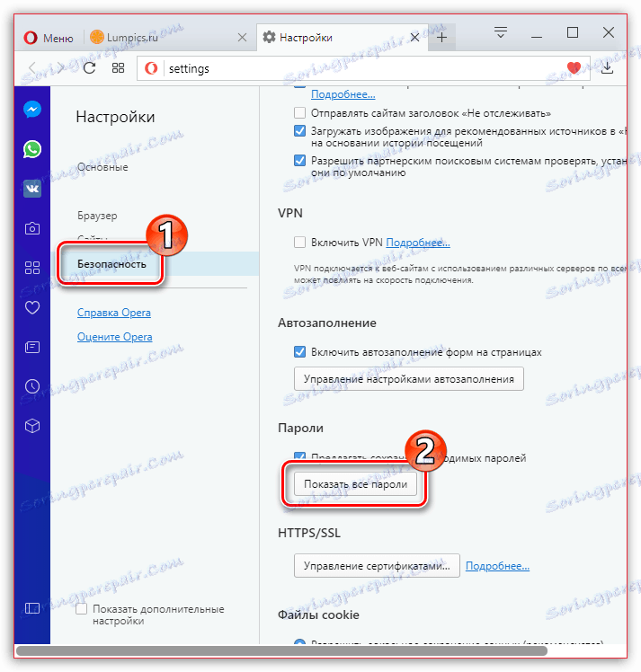Go back to previous page
This screenshot has width=641, height=672.
pos(31,68)
